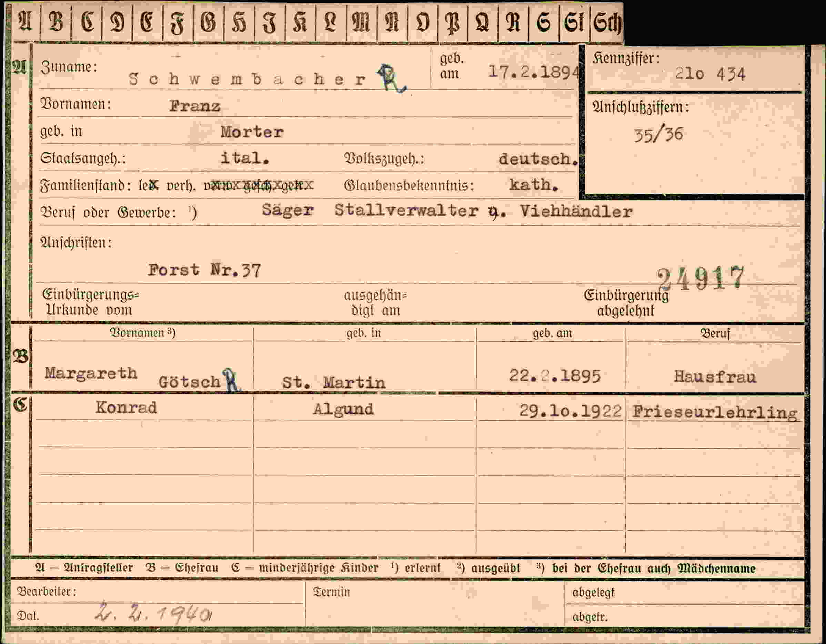Select the alphabet tab letter K
Viewport: 826px width, 644px height.
300,22
